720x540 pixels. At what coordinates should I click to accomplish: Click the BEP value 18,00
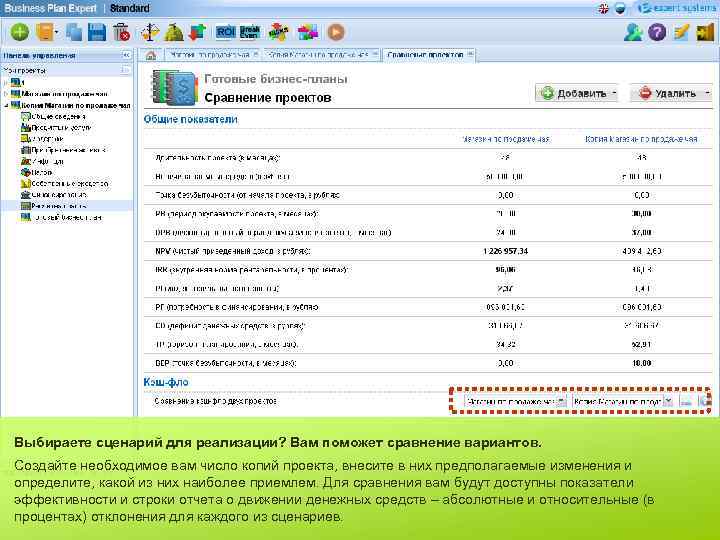pos(641,363)
